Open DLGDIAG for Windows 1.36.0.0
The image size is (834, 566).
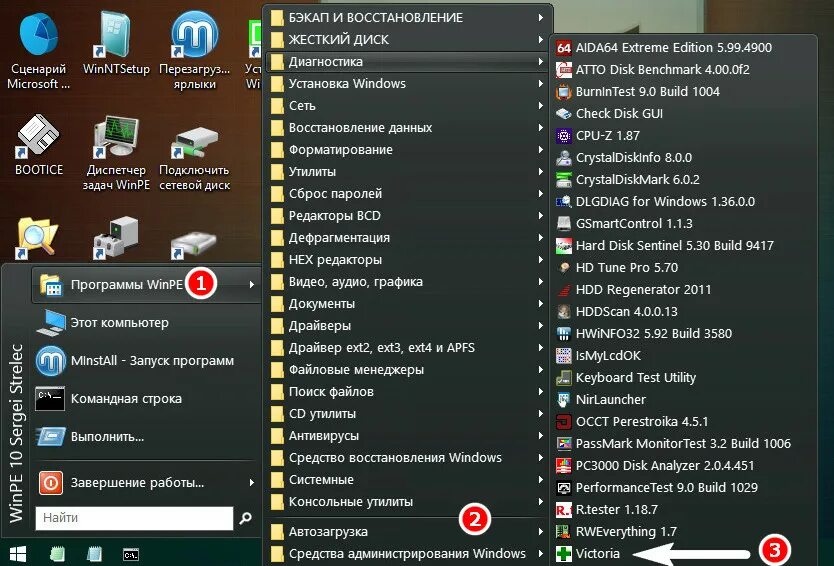click(684, 202)
